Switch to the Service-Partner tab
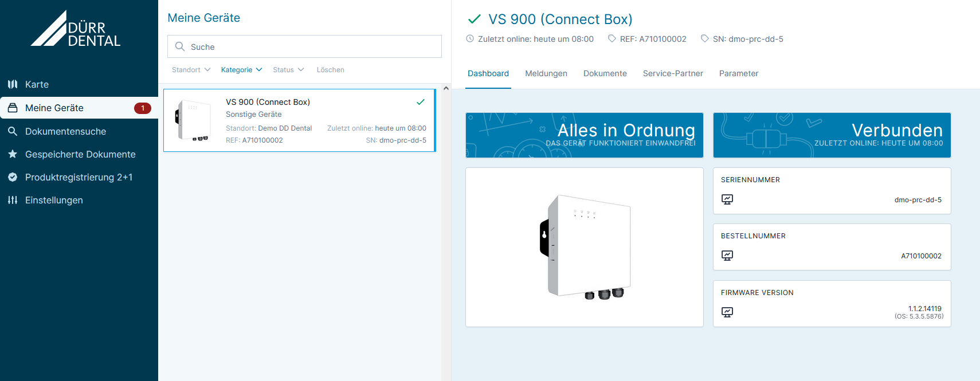This screenshot has width=980, height=381. [673, 73]
